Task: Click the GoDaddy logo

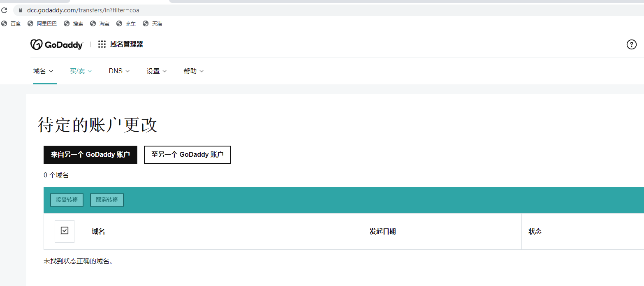Action: [57, 44]
